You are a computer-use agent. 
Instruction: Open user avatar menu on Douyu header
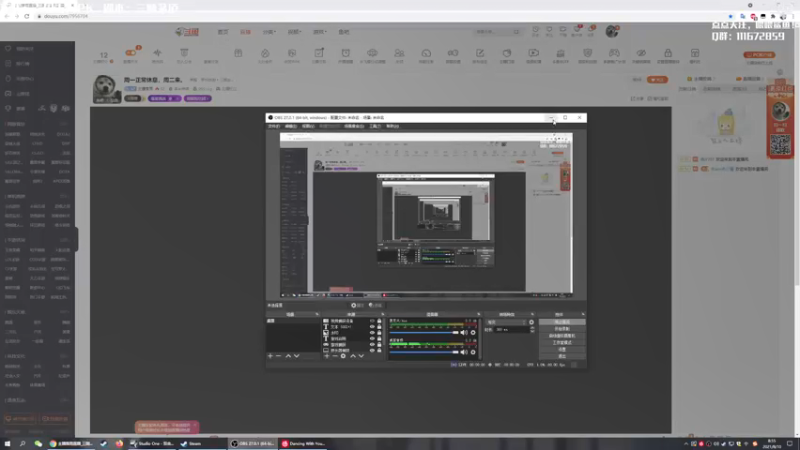(612, 32)
